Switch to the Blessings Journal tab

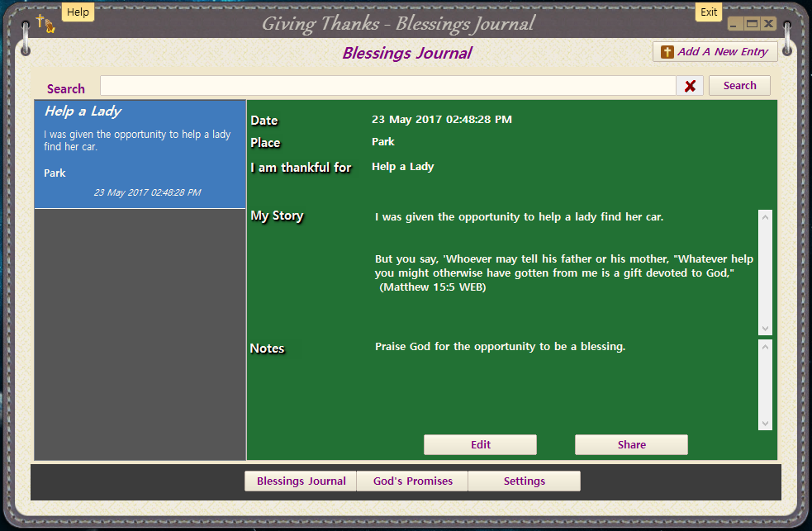(301, 481)
